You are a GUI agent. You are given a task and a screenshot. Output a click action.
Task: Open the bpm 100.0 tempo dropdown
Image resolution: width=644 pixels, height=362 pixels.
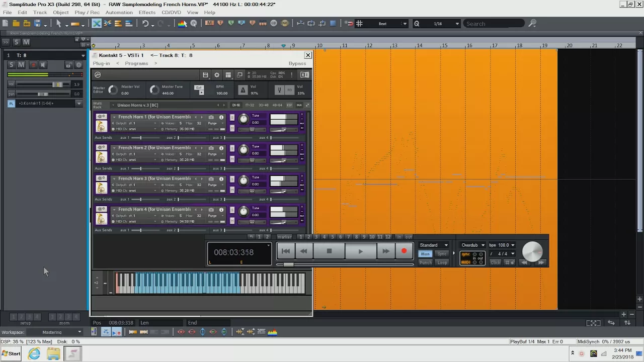click(502, 245)
